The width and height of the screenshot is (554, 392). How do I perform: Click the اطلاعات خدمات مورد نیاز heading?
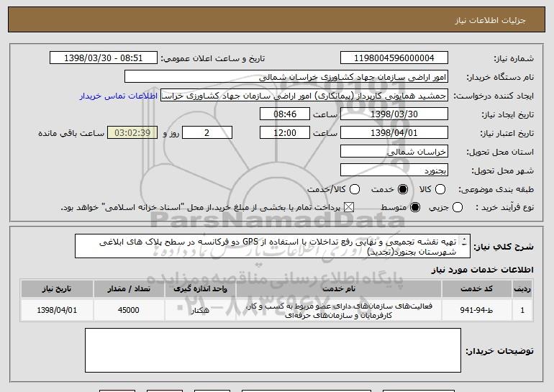[482, 270]
